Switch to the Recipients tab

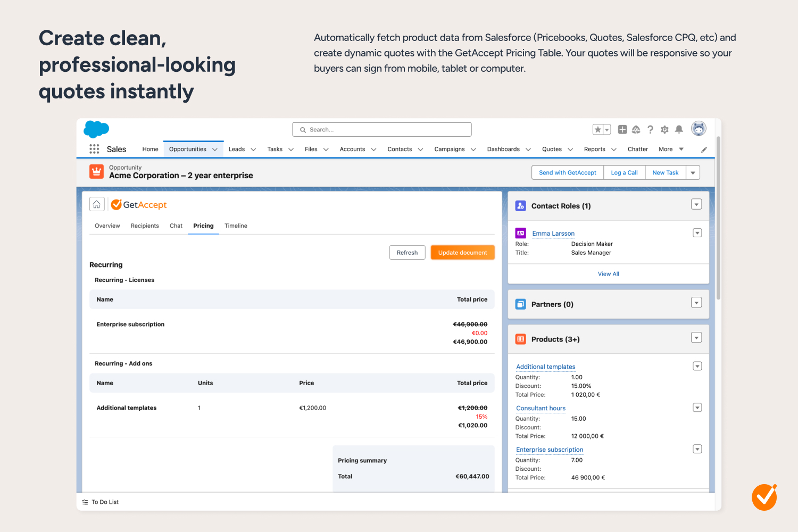point(145,226)
